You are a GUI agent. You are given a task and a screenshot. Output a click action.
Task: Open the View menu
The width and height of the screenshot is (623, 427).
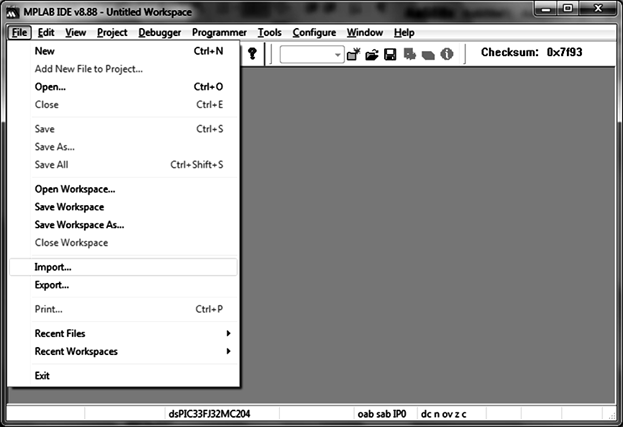point(75,33)
